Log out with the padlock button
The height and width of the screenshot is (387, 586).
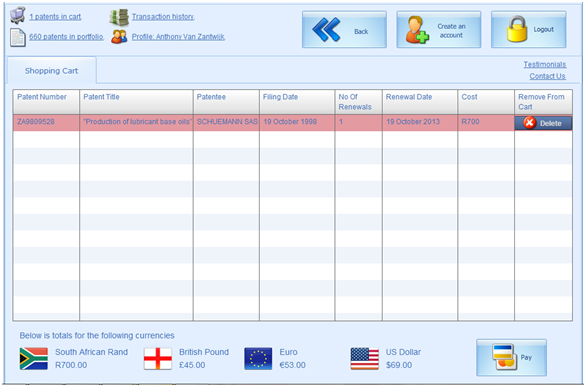pyautogui.click(x=528, y=30)
